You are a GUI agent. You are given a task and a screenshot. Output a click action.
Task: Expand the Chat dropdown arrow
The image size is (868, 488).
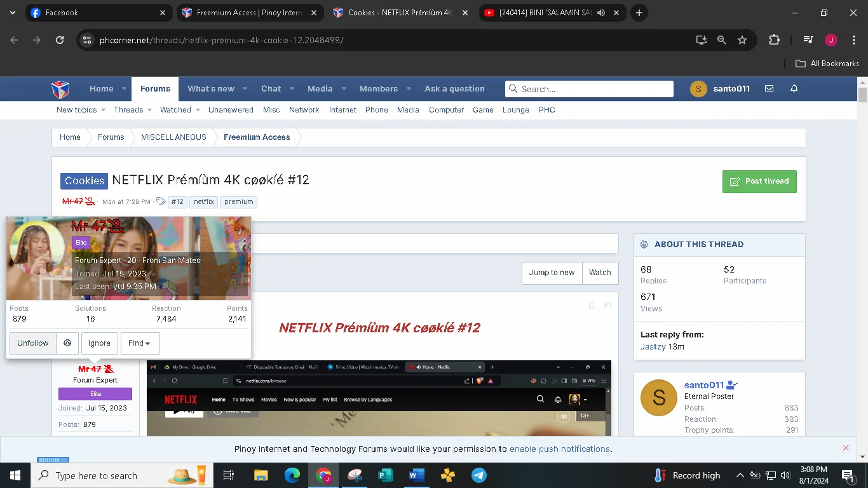pyautogui.click(x=291, y=89)
